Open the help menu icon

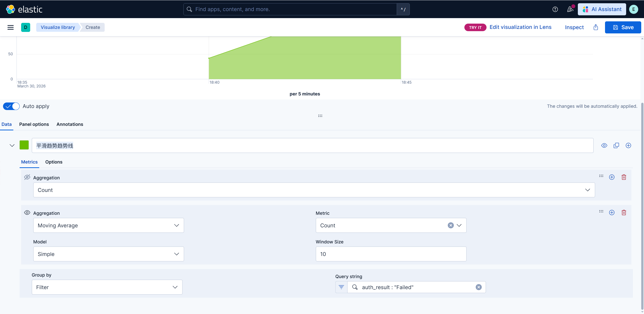click(555, 9)
